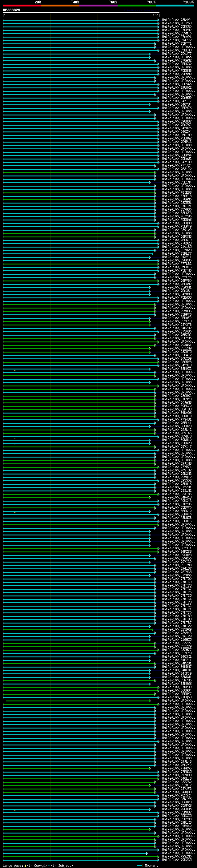This screenshot has height=868, width=197.
Task: Click the =50char. scale bar legend
Action: pyautogui.click(x=147, y=866)
